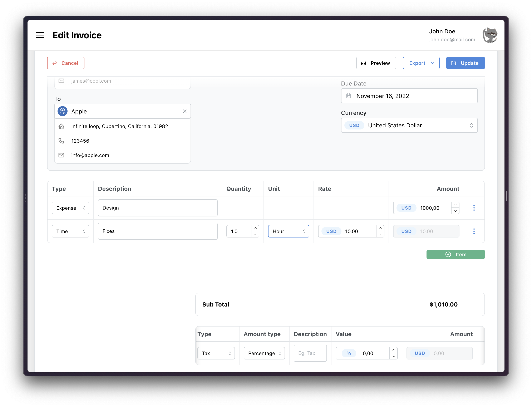Decrement the quantity 1.0 stepper
The height and width of the screenshot is (407, 532).
coord(255,235)
